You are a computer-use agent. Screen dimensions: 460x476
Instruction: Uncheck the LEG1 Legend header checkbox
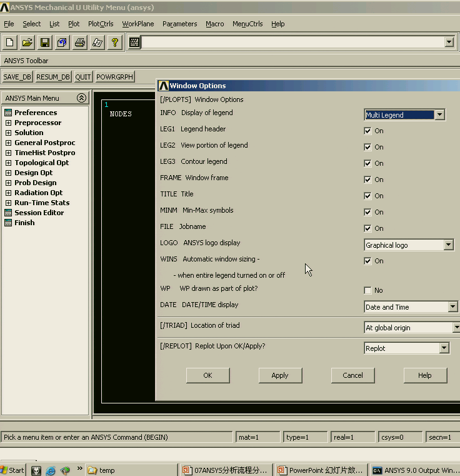(x=368, y=131)
